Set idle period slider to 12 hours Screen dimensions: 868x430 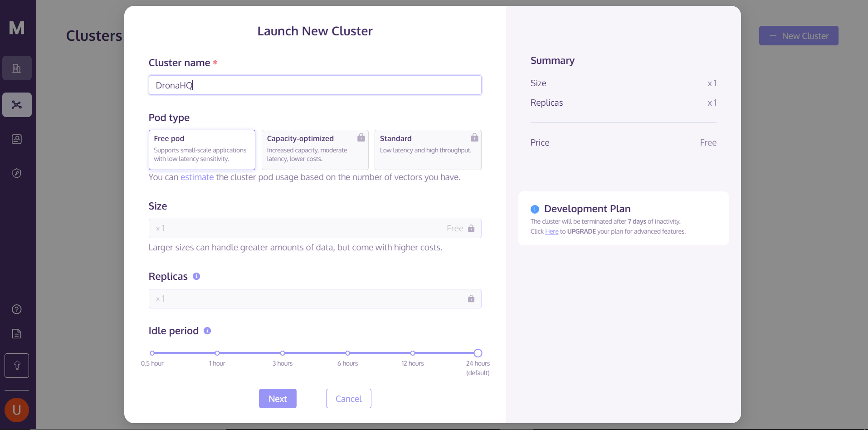(x=413, y=353)
